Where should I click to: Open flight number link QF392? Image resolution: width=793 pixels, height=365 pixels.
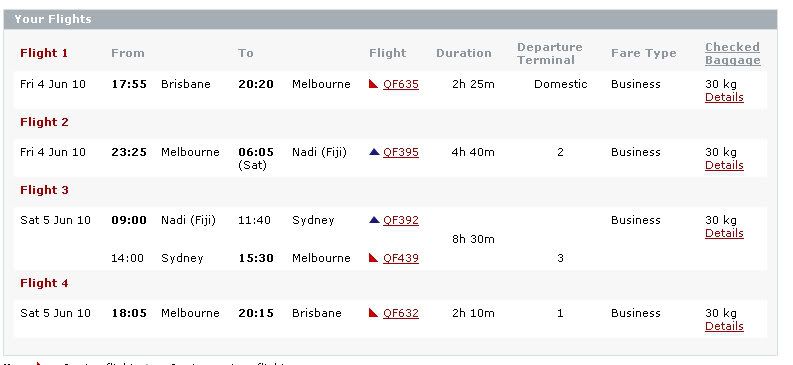pos(401,220)
